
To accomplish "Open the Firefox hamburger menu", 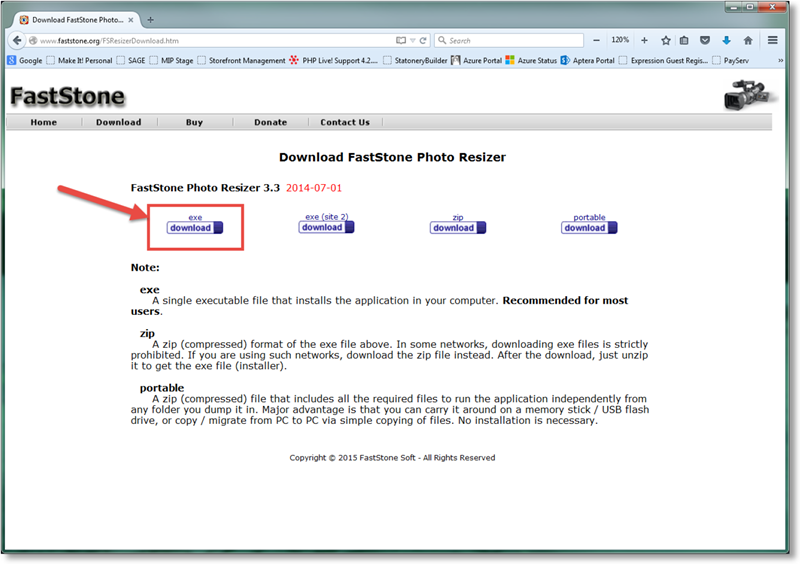I will point(772,40).
